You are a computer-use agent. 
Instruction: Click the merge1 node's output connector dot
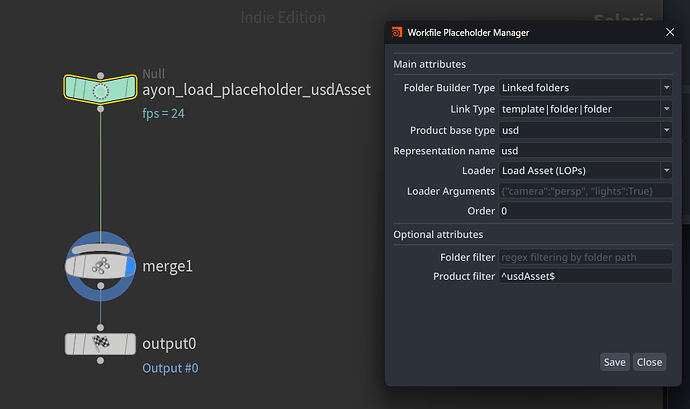coord(101,286)
